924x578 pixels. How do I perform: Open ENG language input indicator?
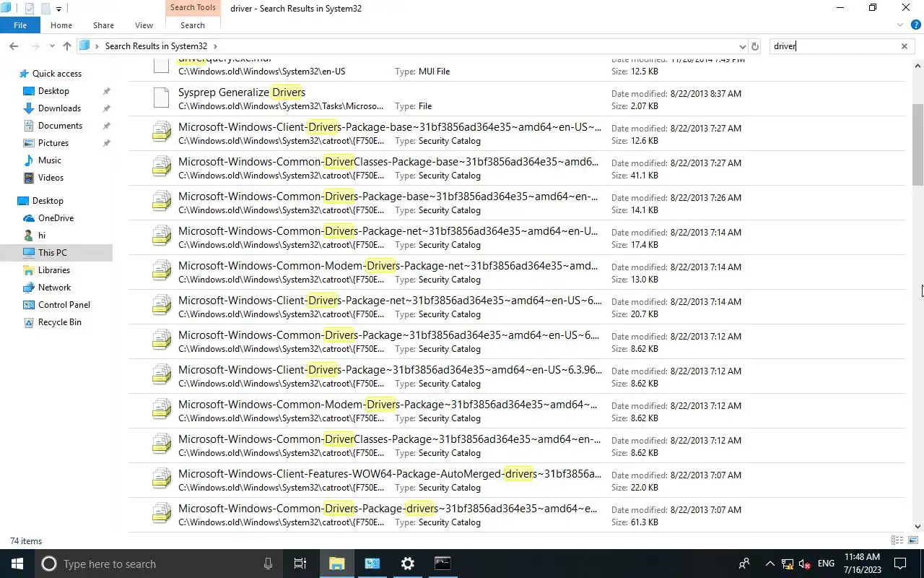(x=826, y=564)
